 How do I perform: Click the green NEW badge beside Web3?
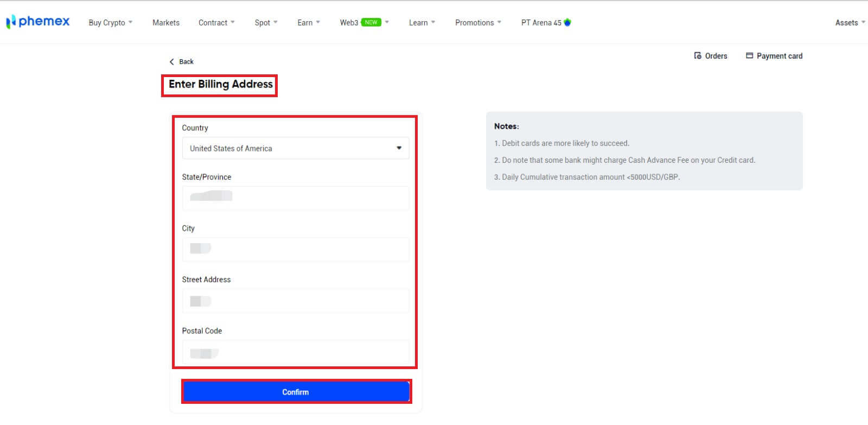(371, 22)
